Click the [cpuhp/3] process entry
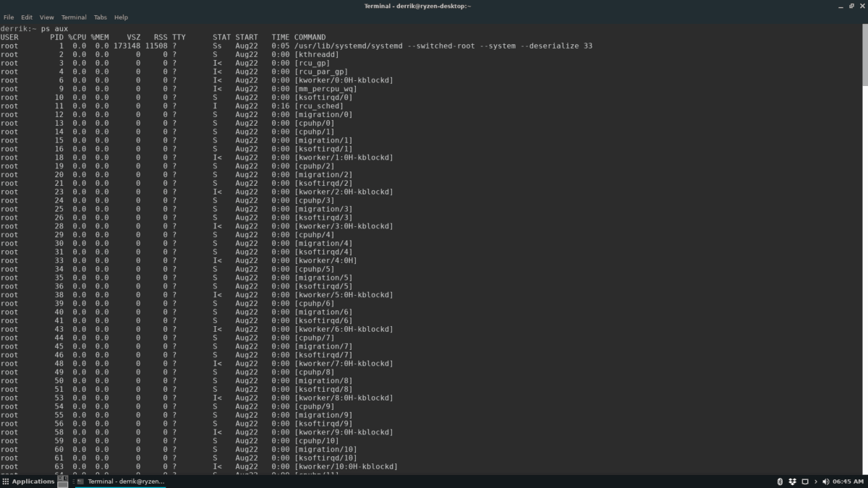Image resolution: width=868 pixels, height=488 pixels. (x=314, y=200)
